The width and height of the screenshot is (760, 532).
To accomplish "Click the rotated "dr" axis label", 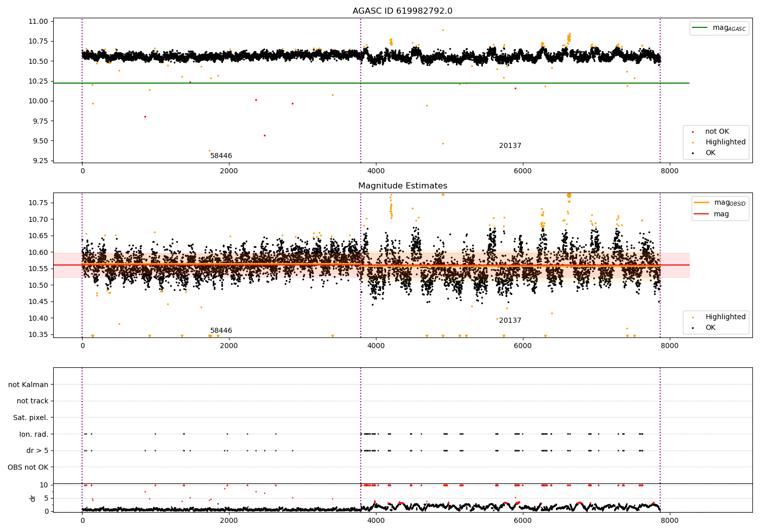I will tap(33, 498).
